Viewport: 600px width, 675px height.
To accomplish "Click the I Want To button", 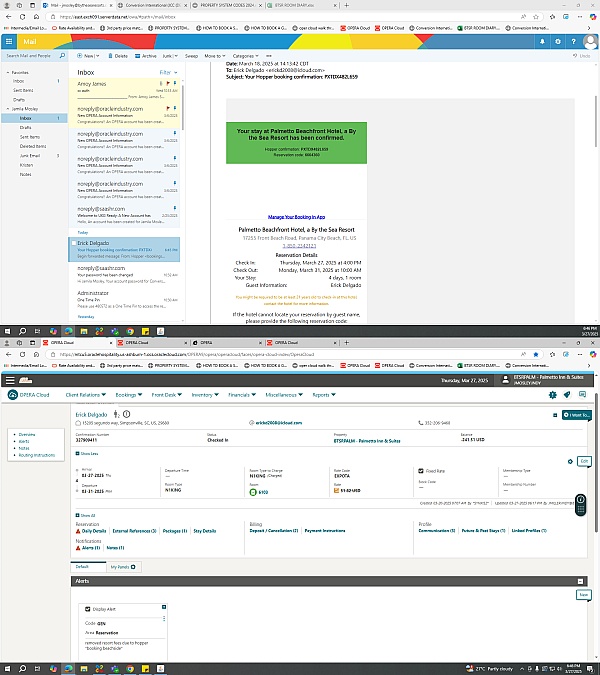I will click(x=577, y=415).
